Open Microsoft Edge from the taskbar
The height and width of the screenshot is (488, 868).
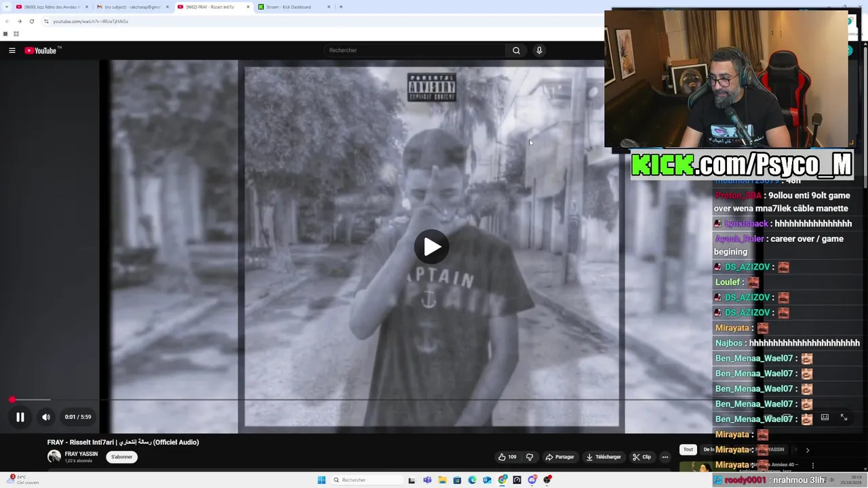472,480
